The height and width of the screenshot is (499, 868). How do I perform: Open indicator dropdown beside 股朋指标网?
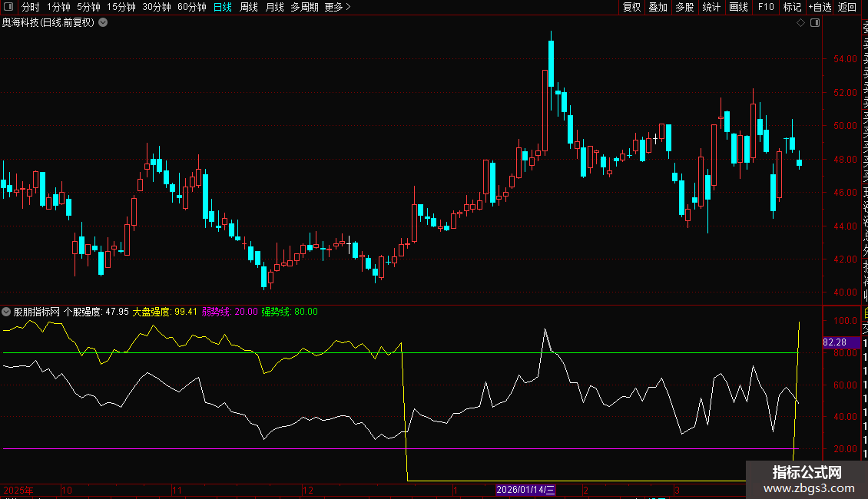pyautogui.click(x=6, y=312)
